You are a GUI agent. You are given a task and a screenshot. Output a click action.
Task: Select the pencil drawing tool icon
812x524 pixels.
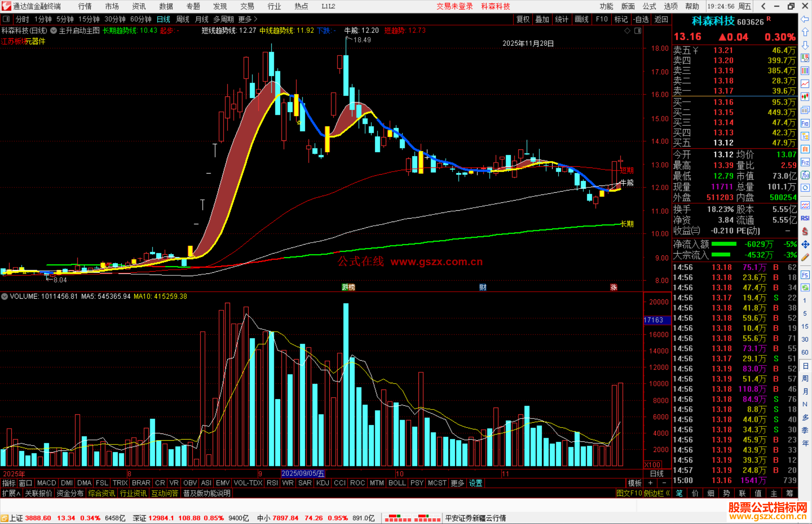805,258
